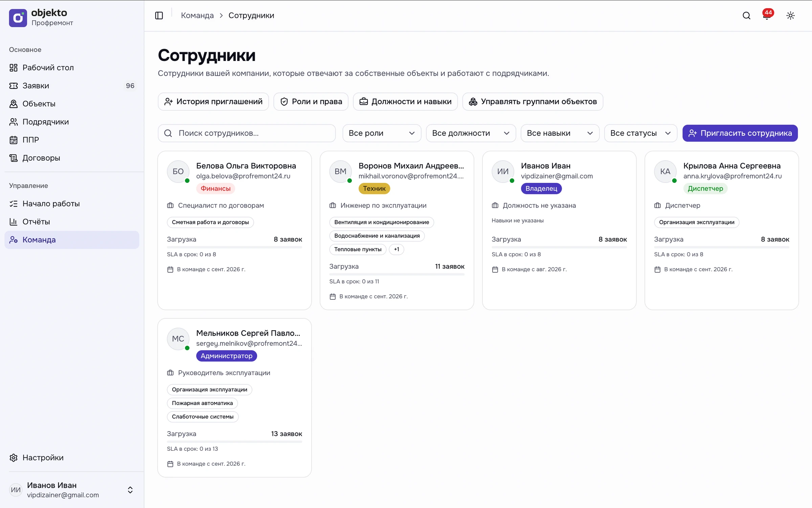Focus the Поиск сотрудников search field

[x=247, y=133]
